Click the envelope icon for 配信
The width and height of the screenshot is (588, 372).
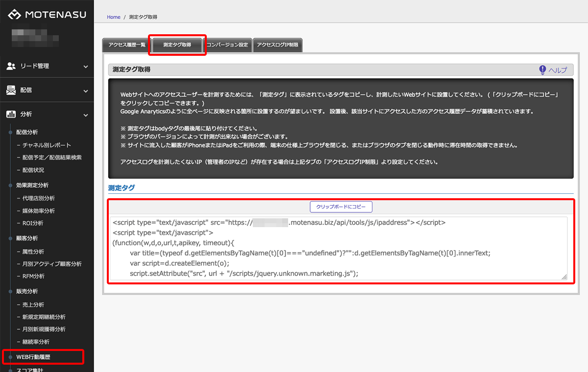pyautogui.click(x=11, y=91)
